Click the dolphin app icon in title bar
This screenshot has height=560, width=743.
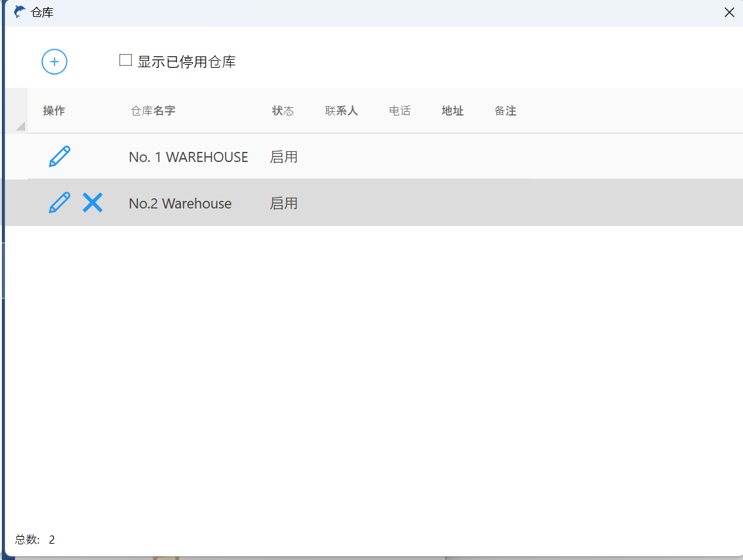point(19,12)
